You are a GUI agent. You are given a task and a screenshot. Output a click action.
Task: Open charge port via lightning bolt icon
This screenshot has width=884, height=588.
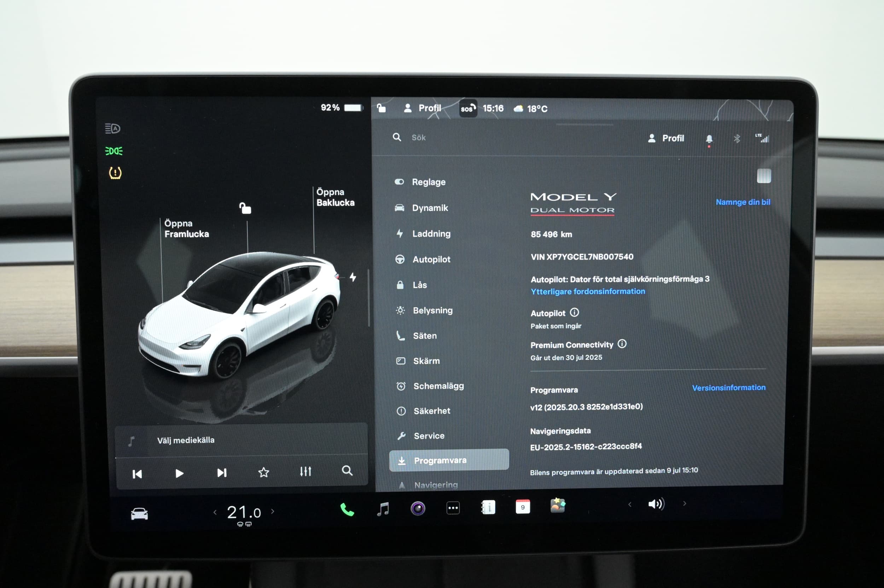(353, 277)
